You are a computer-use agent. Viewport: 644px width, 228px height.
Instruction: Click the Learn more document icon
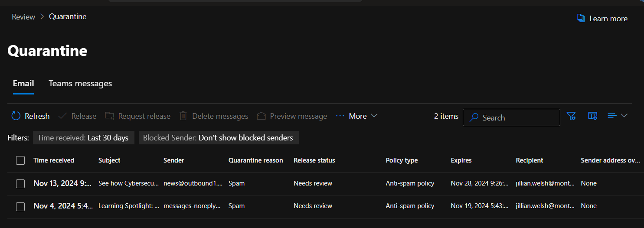point(581,18)
